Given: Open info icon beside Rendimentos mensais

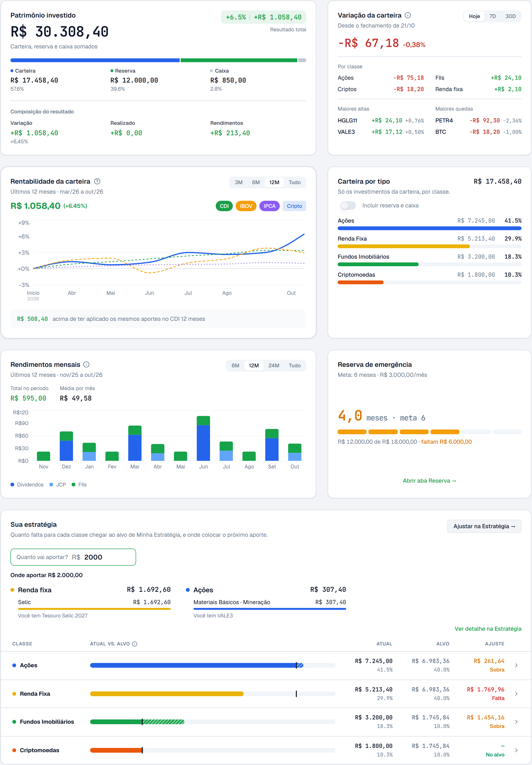Looking at the screenshot, I should [86, 364].
